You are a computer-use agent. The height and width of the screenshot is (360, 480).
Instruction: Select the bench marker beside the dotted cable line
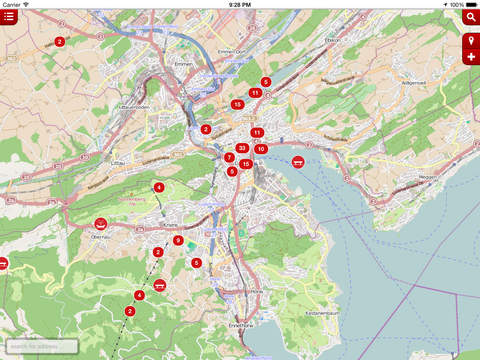(x=160, y=285)
